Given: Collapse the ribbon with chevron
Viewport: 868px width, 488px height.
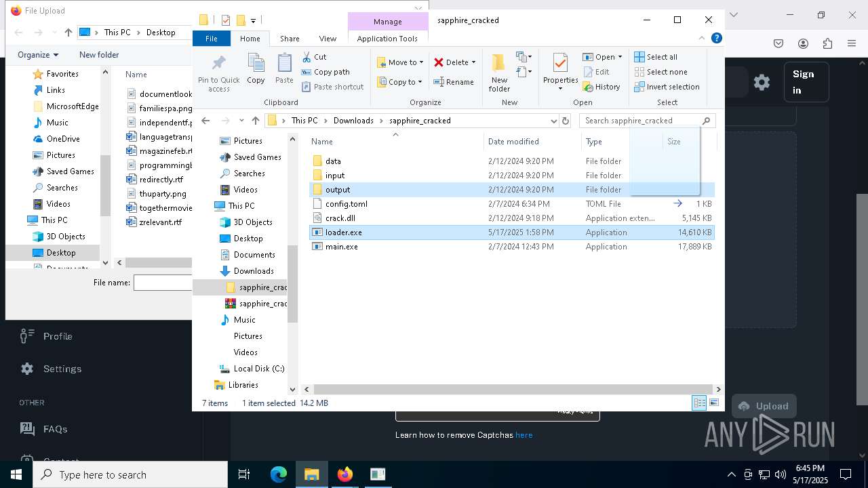Looking at the screenshot, I should [x=703, y=39].
